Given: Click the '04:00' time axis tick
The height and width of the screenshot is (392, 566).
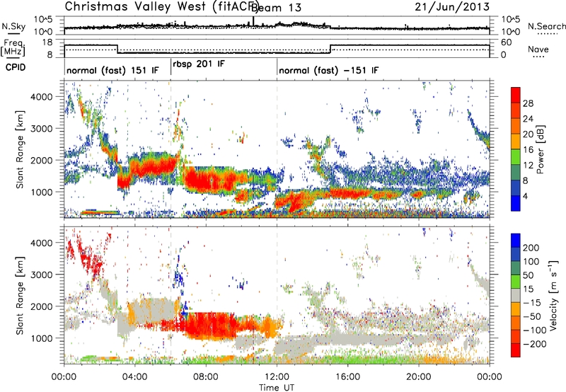Looking at the screenshot, I should click(135, 377).
